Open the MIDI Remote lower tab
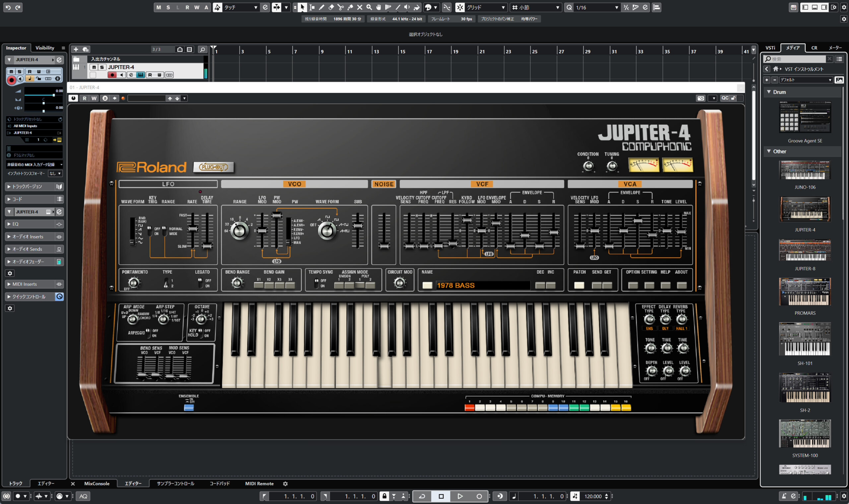 pos(259,484)
